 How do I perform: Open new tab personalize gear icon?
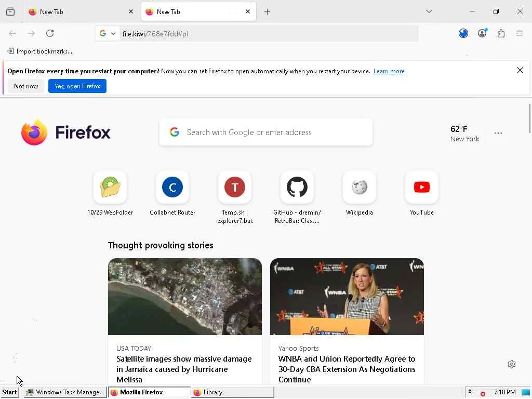pyautogui.click(x=512, y=364)
